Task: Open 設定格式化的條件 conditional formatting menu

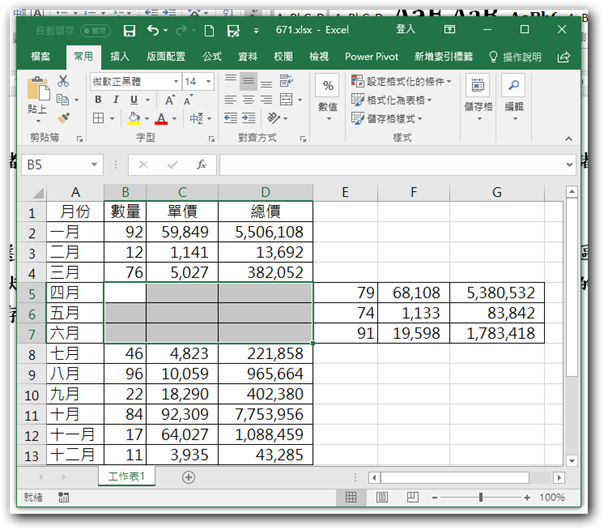Action: (x=401, y=81)
